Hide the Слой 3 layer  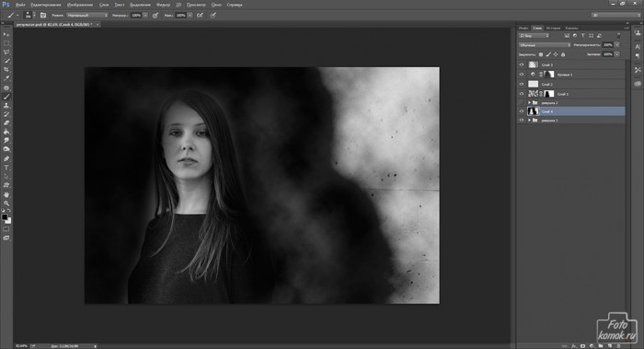[522, 64]
